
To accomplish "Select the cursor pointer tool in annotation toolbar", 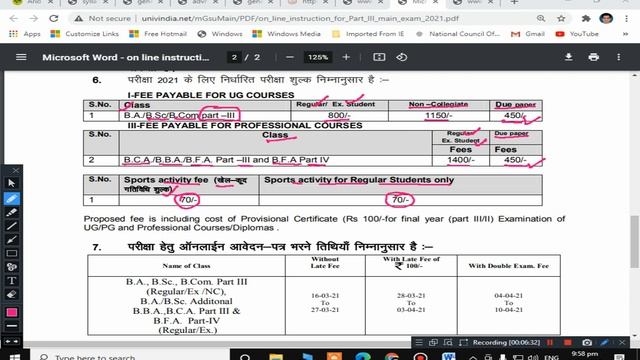I will [x=11, y=183].
